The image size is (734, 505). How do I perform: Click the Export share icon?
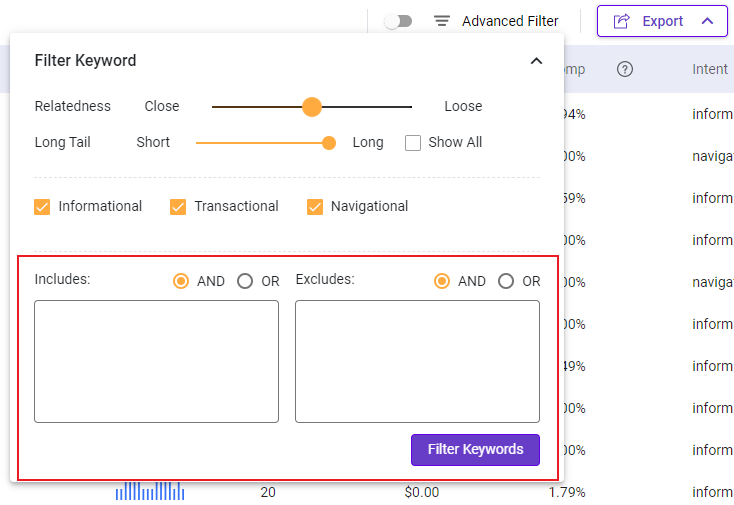click(x=622, y=21)
